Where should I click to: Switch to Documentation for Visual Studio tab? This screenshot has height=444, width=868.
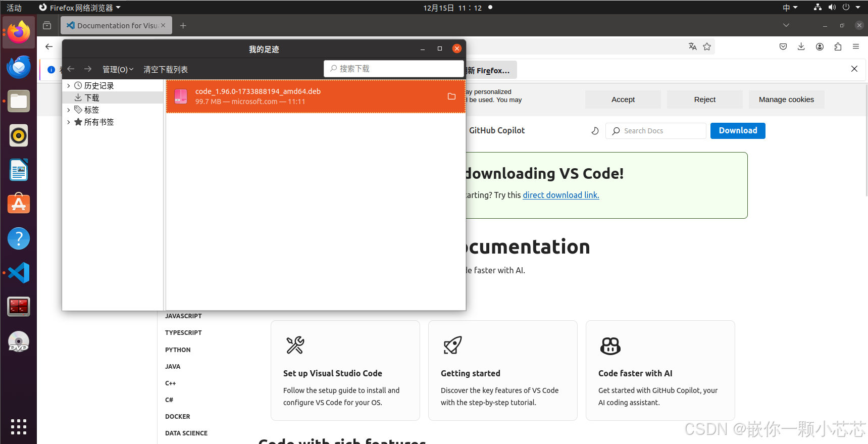pyautogui.click(x=116, y=25)
